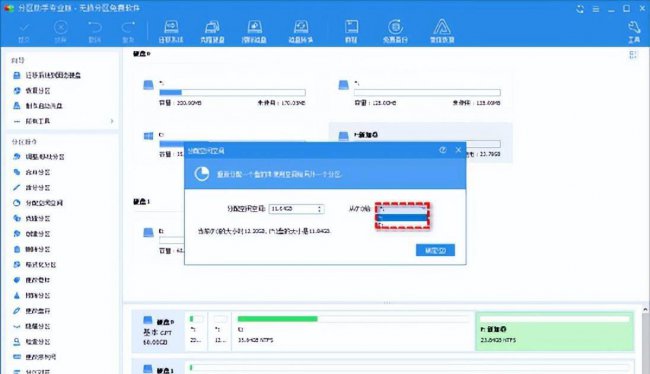Screen dimensions: 650x374
Task: Click the A-shaped icon next to Free Backup
Action: pyautogui.click(x=442, y=32)
